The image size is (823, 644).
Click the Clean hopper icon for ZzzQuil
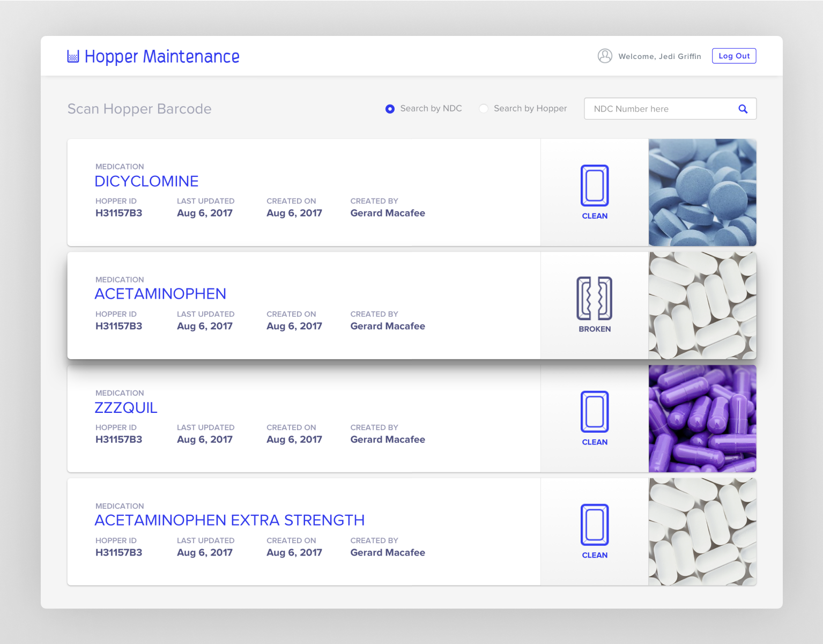pos(595,412)
